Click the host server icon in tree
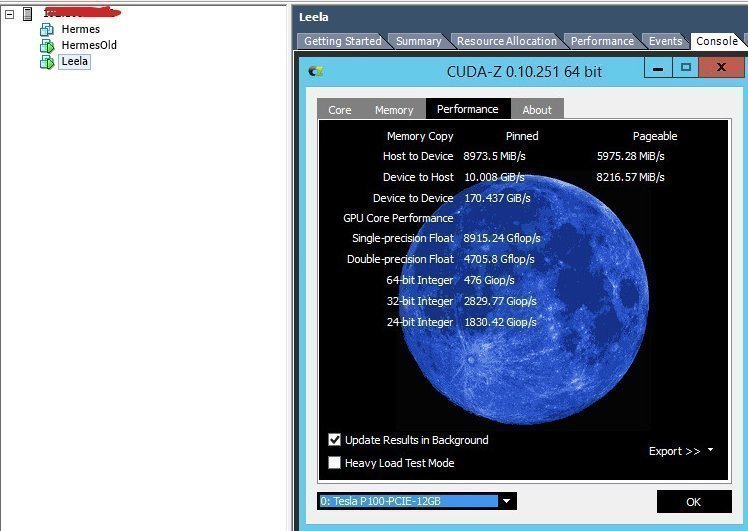Viewport: 748px width, 531px height. click(27, 14)
